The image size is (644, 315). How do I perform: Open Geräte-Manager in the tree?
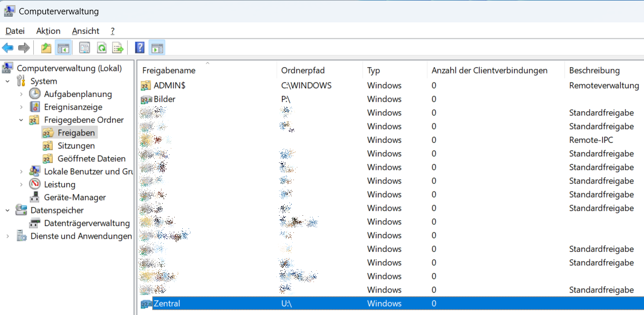pyautogui.click(x=74, y=197)
